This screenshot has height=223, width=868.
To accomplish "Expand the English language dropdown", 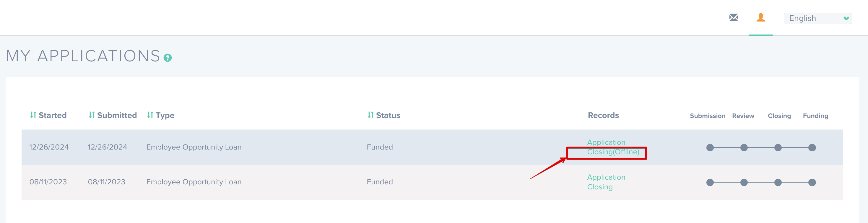I will (x=817, y=19).
